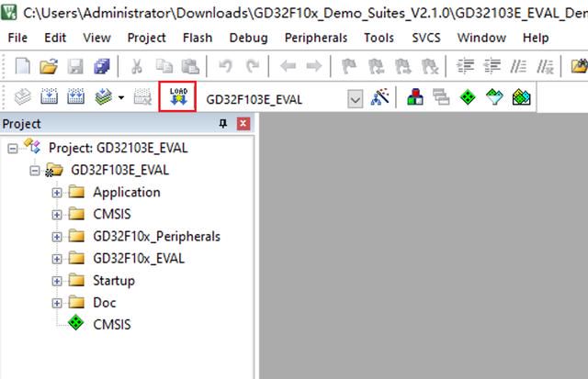Viewport: 588px width, 379px height.
Task: Open Select Software Packs icon
Action: click(x=494, y=97)
